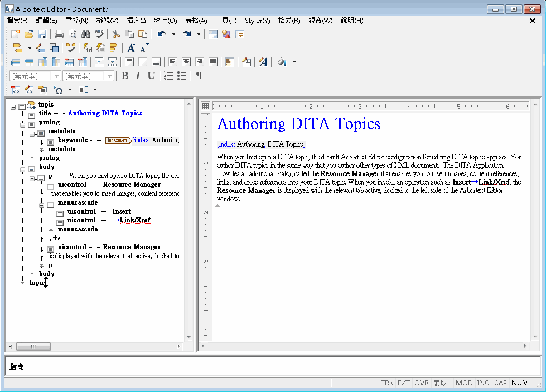Open the 編輯(E) menu
The image size is (546, 392).
(x=46, y=21)
